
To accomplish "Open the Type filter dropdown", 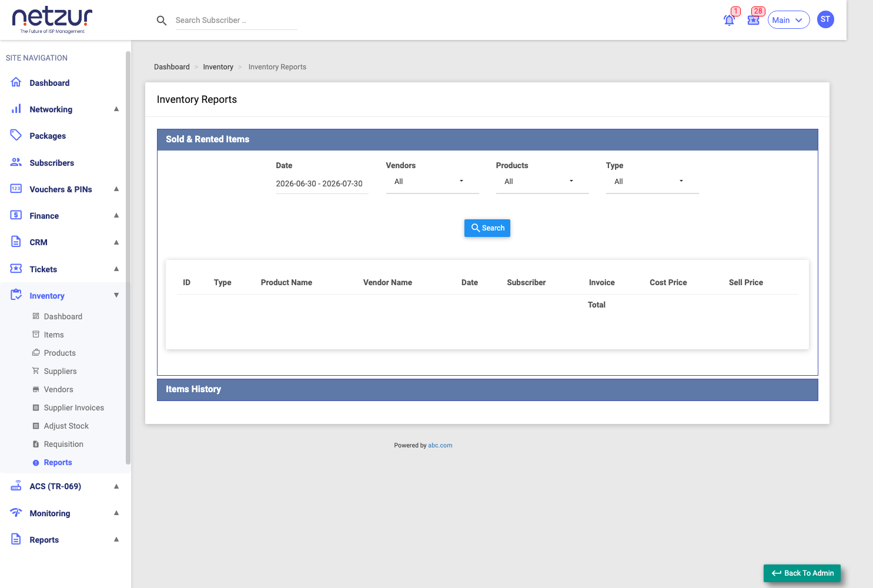I will 652,182.
